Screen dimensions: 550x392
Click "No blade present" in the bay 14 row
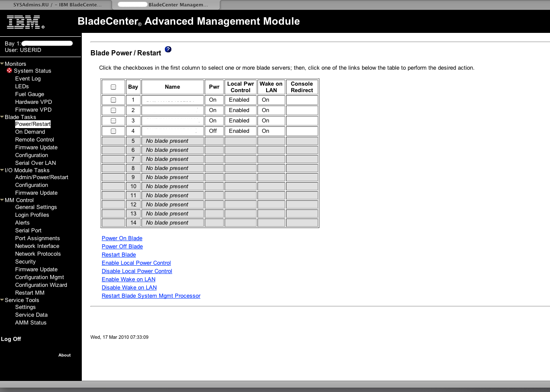pyautogui.click(x=167, y=223)
